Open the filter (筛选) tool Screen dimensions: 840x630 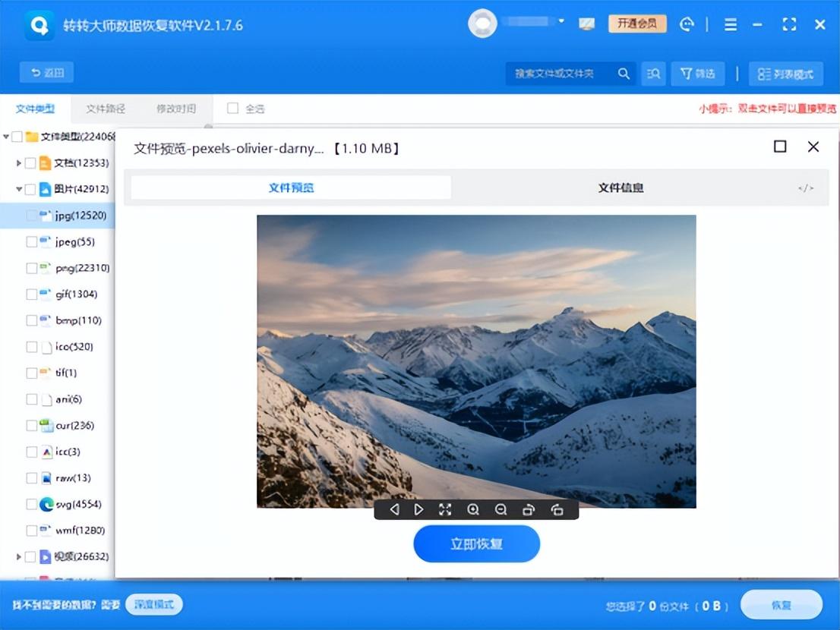pos(697,73)
